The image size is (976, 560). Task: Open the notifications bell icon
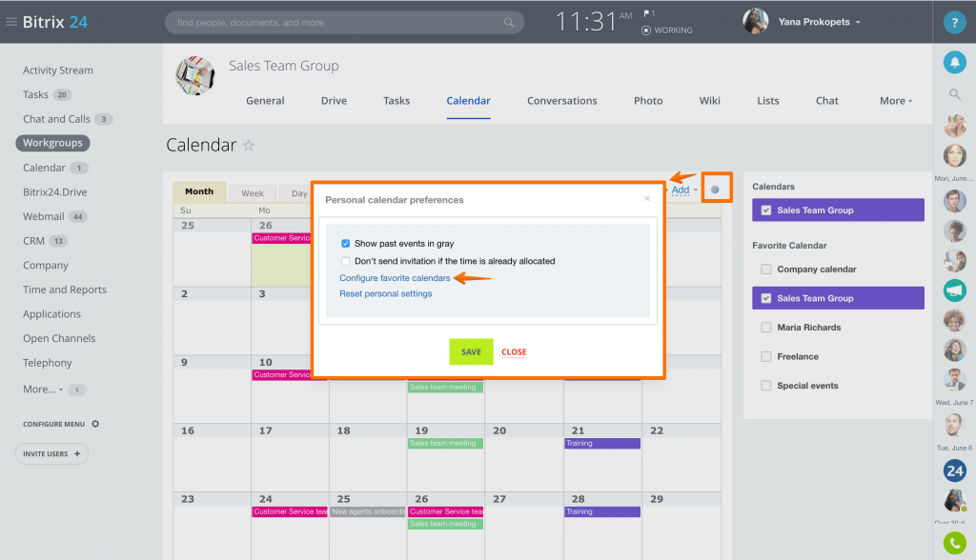pyautogui.click(x=954, y=62)
